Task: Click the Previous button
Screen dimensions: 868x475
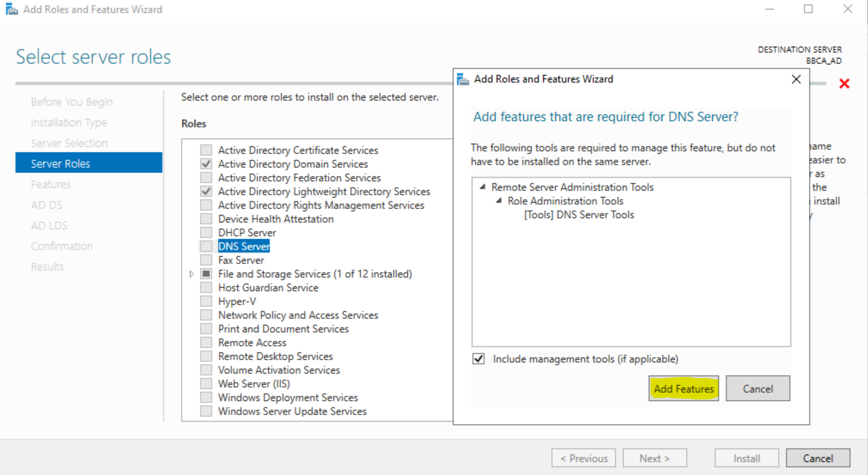Action: click(x=583, y=458)
